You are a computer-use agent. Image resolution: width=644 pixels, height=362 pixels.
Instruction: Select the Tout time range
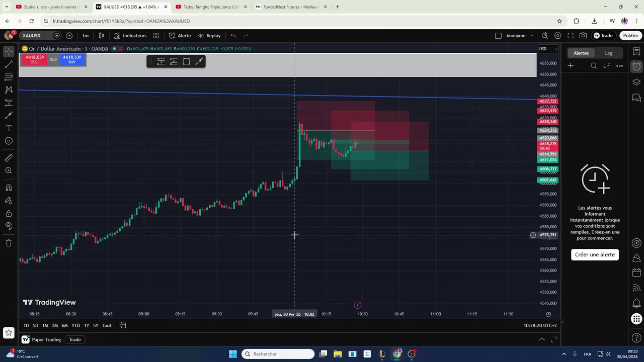(107, 326)
